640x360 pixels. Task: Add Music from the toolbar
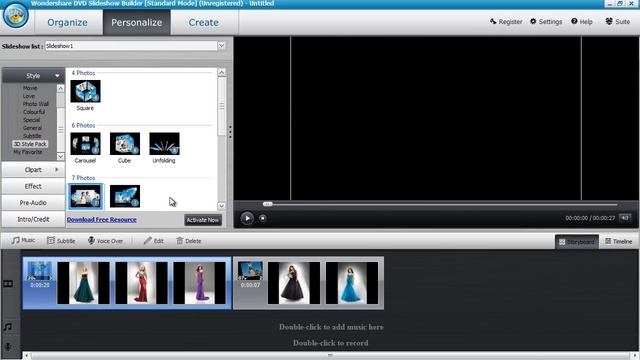coord(23,240)
